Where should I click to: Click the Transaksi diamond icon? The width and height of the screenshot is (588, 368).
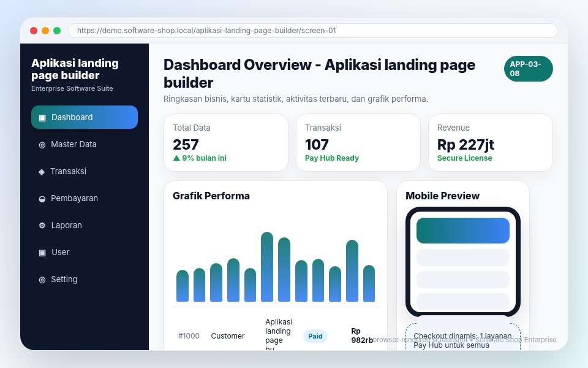tap(42, 172)
